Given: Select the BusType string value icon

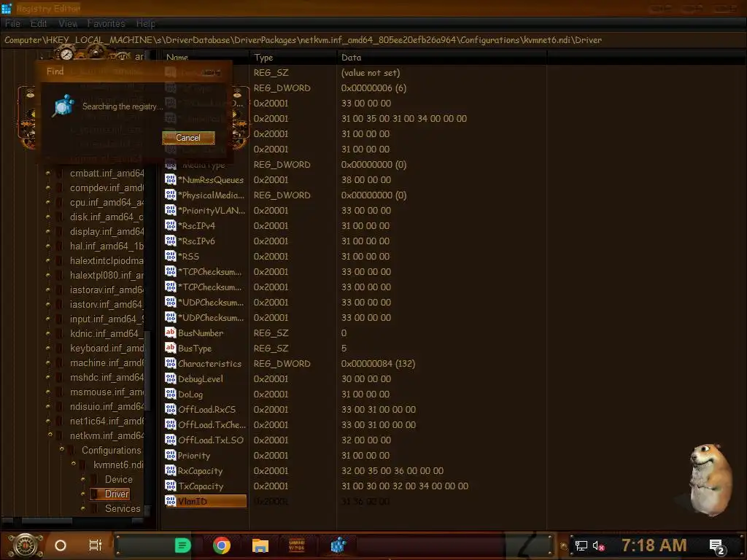Looking at the screenshot, I should 171,348.
